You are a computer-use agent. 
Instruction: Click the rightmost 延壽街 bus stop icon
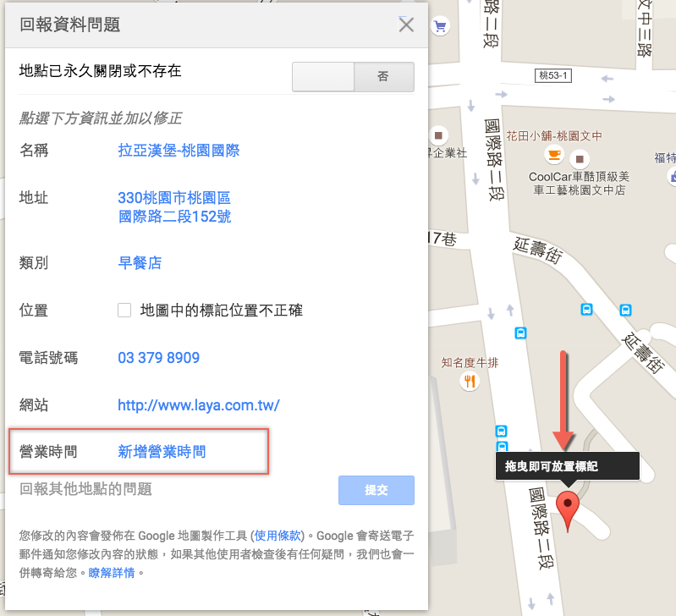(625, 310)
